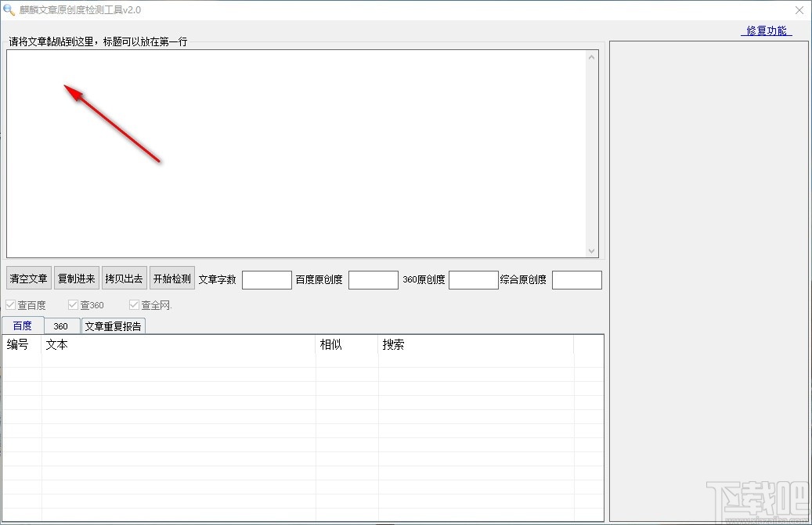
Task: Click the magnifier app icon in title bar
Action: point(9,9)
